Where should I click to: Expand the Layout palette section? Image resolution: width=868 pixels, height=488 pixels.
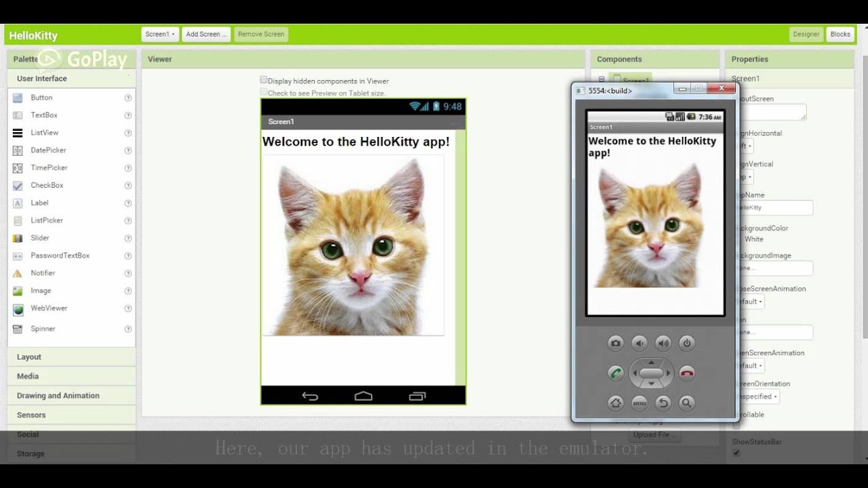click(71, 357)
